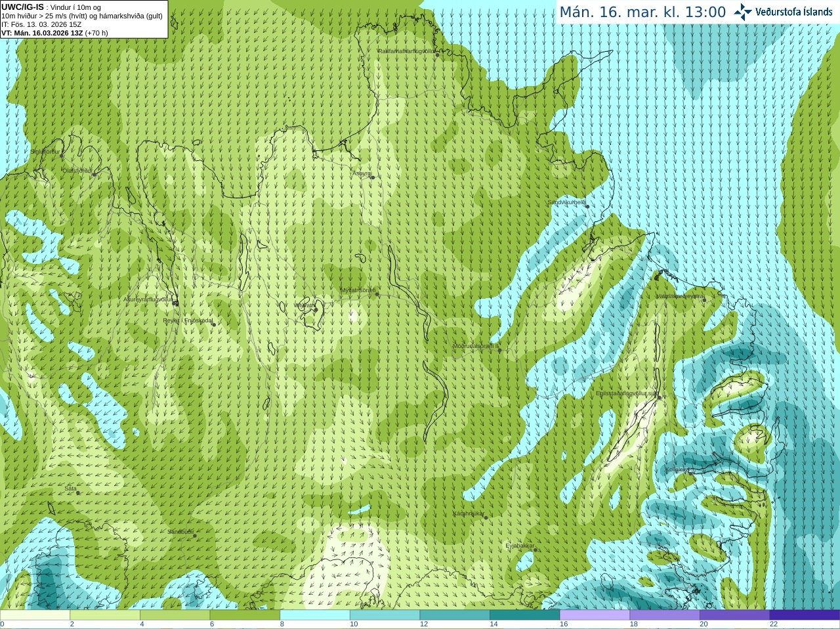The height and width of the screenshot is (629, 840).
Task: Select the Sáta station marker
Action: coord(78,492)
